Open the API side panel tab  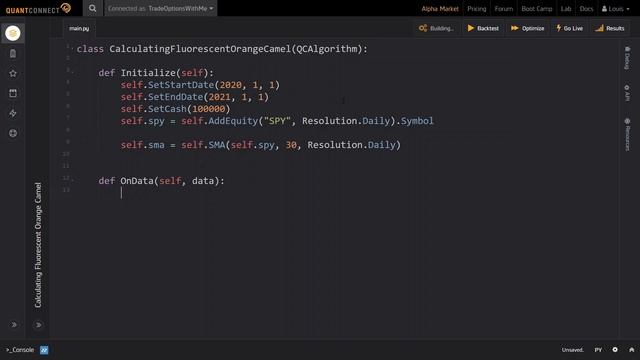click(627, 93)
